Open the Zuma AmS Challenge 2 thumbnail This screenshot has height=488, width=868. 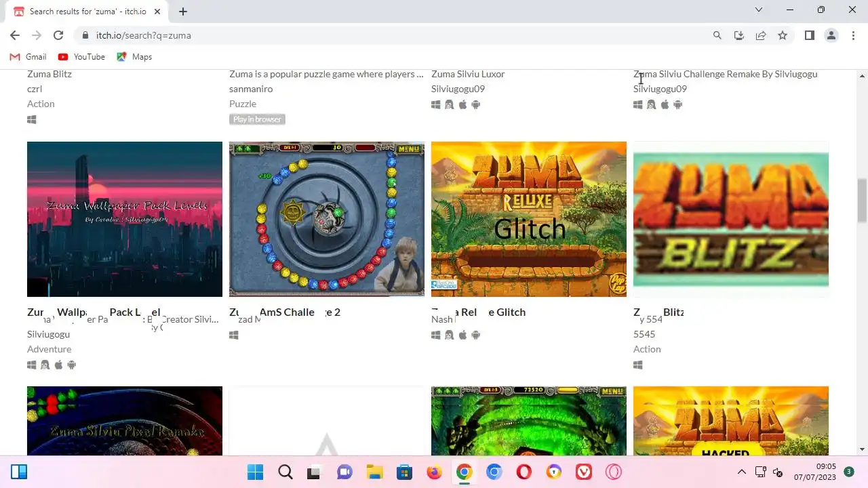tap(327, 219)
